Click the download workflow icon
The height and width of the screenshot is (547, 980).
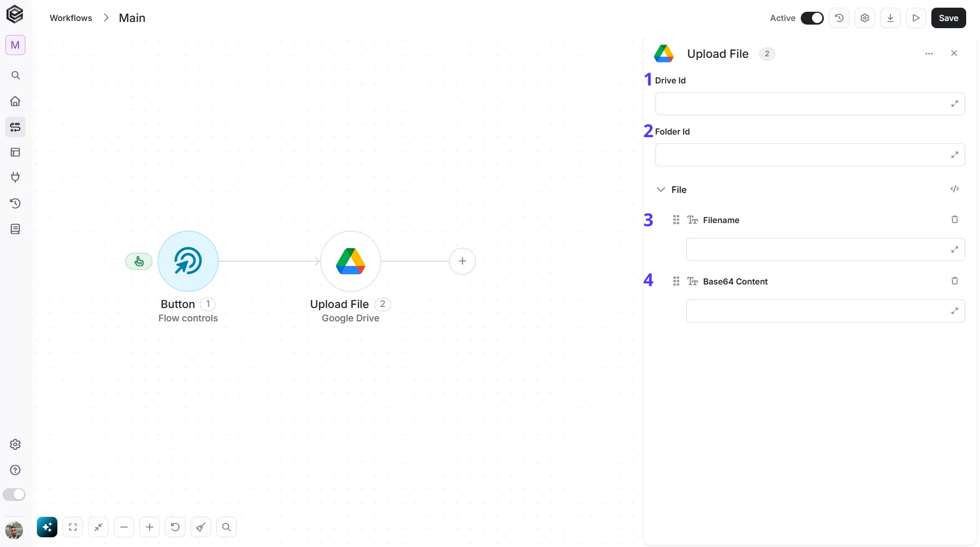pyautogui.click(x=890, y=18)
